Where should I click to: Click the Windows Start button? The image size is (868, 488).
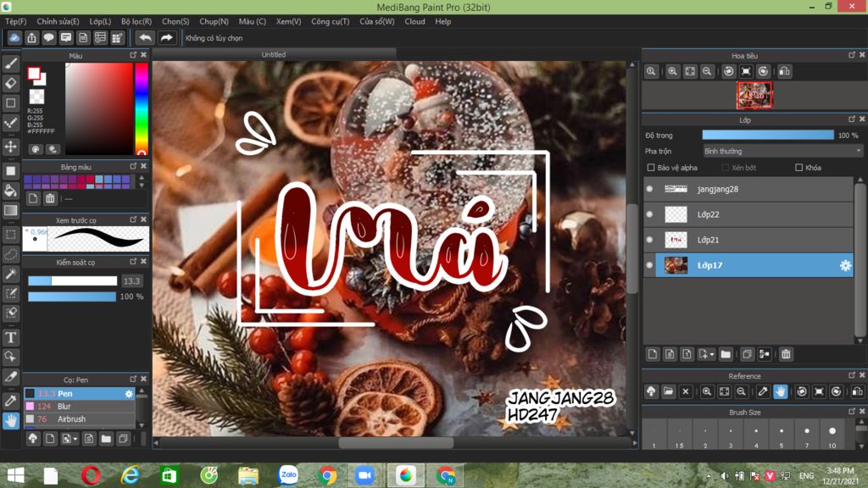point(15,475)
